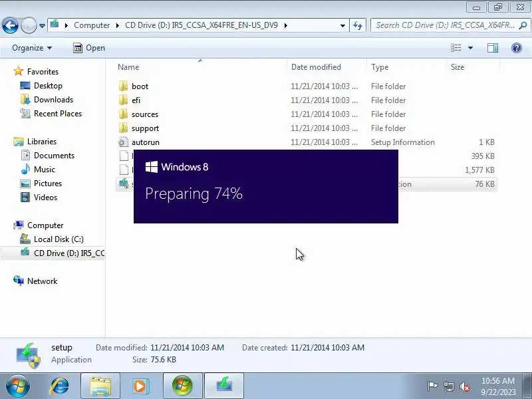
Task: Click CD Drive (D:) breadcrumb segment
Action: pos(201,25)
